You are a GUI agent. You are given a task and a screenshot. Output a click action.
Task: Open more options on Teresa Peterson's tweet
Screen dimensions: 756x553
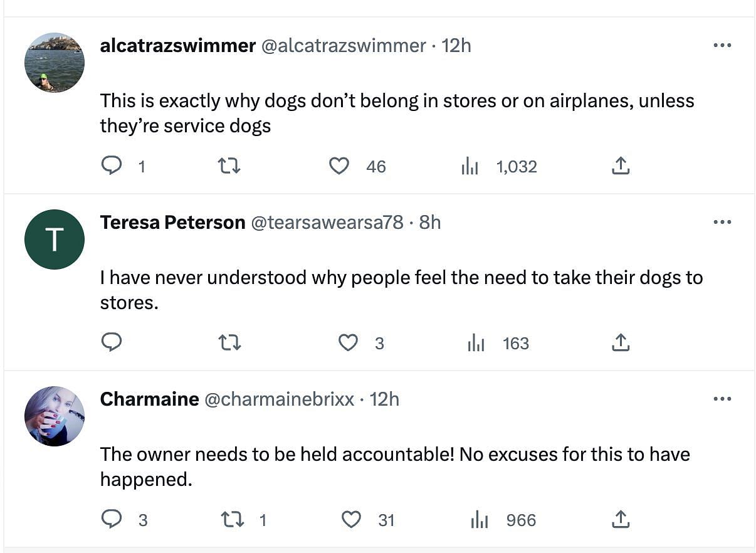click(722, 223)
